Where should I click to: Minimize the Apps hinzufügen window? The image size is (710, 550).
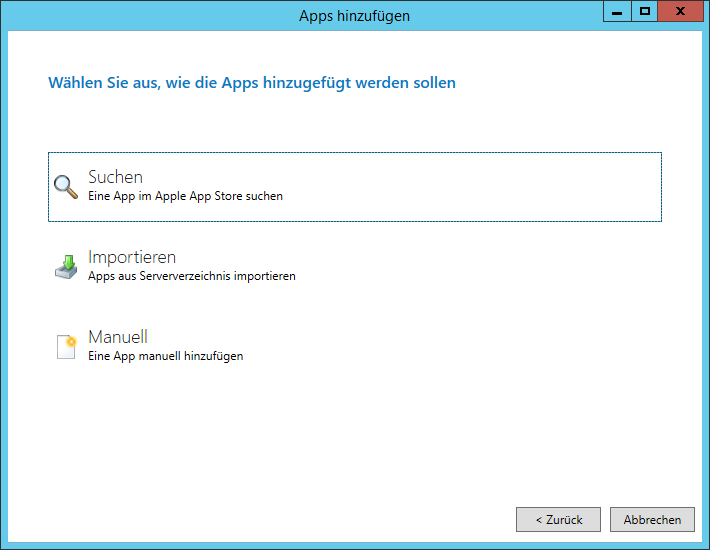(x=617, y=11)
